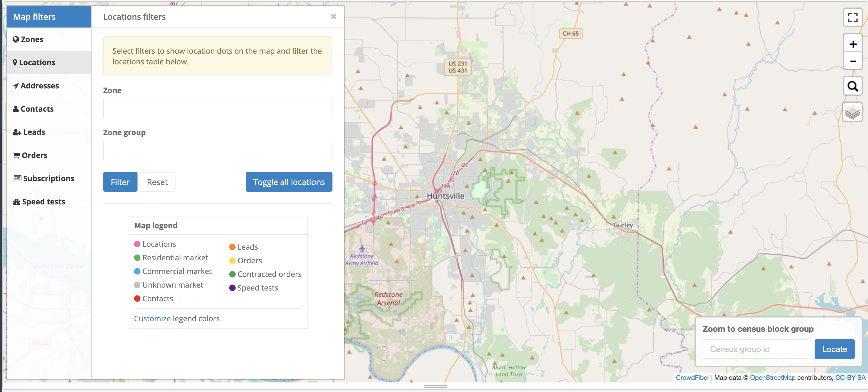This screenshot has height=392, width=868.
Task: Close the Locations filters panel
Action: 333,17
